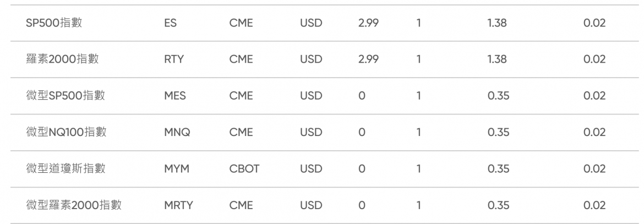Select the MES ticker code

tap(175, 96)
